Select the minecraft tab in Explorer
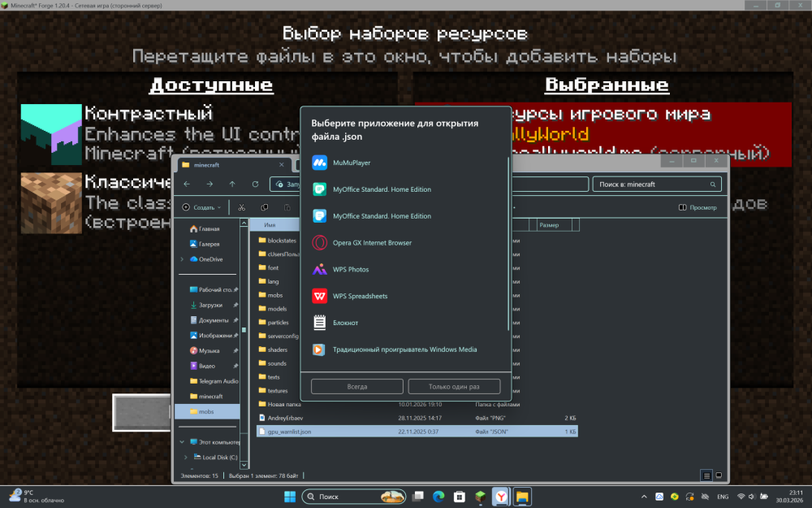 (x=233, y=165)
